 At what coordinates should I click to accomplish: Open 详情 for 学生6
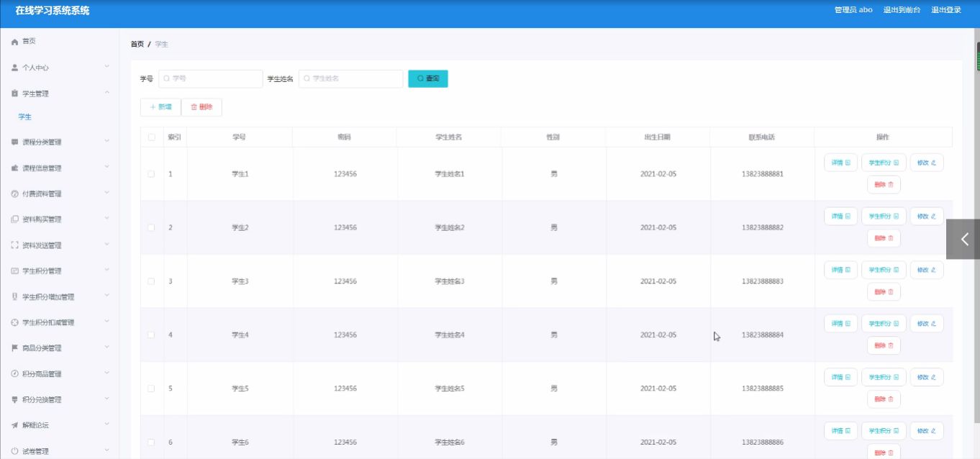click(840, 431)
